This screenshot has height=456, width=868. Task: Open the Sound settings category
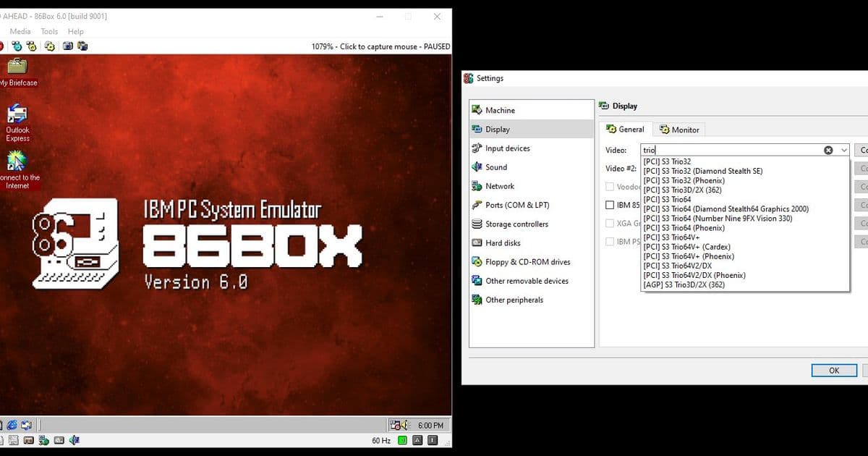point(532,167)
